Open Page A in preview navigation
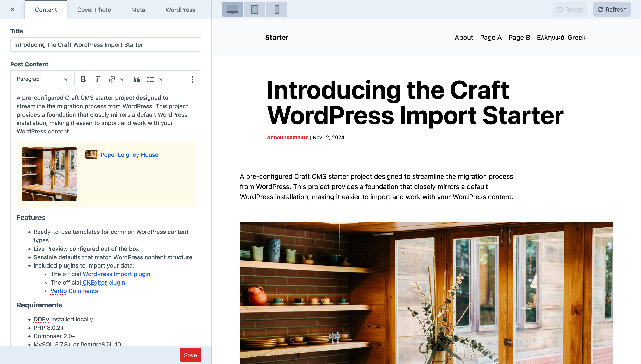The image size is (641, 364). [x=491, y=38]
